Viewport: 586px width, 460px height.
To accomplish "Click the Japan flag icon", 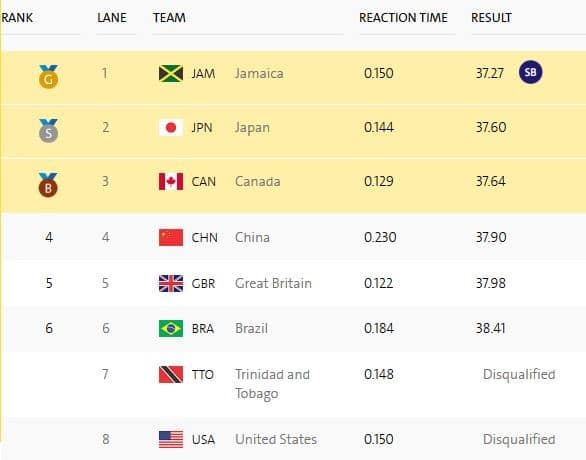I will point(171,127).
